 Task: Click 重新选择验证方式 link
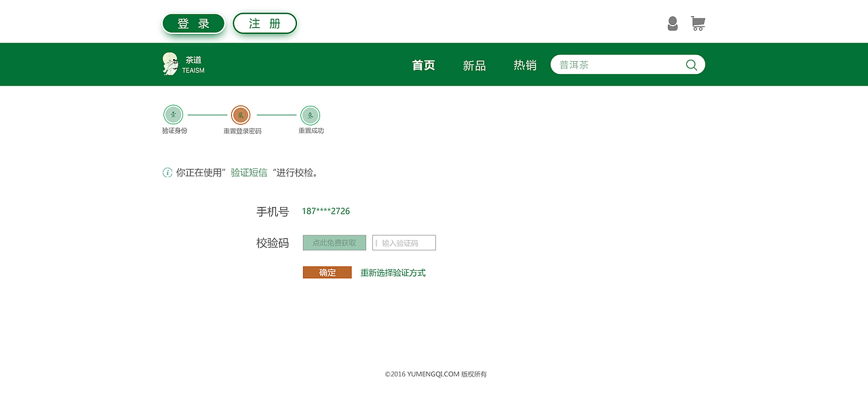pos(393,273)
